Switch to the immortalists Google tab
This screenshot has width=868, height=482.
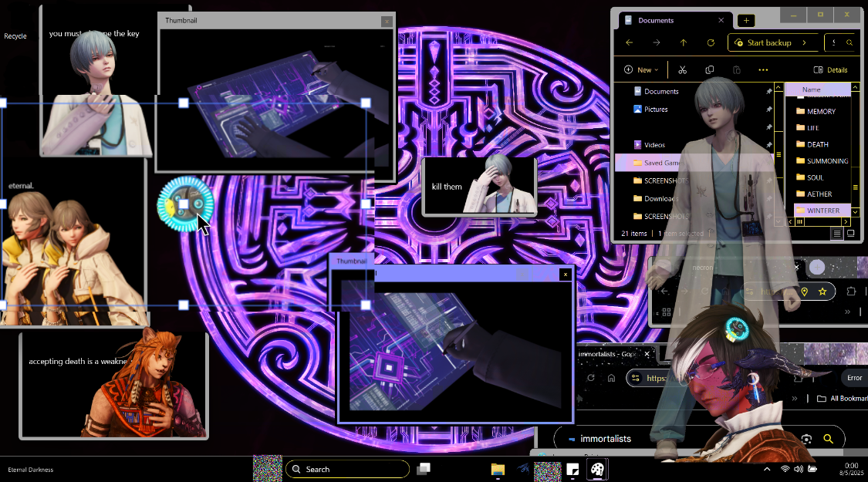(614, 354)
